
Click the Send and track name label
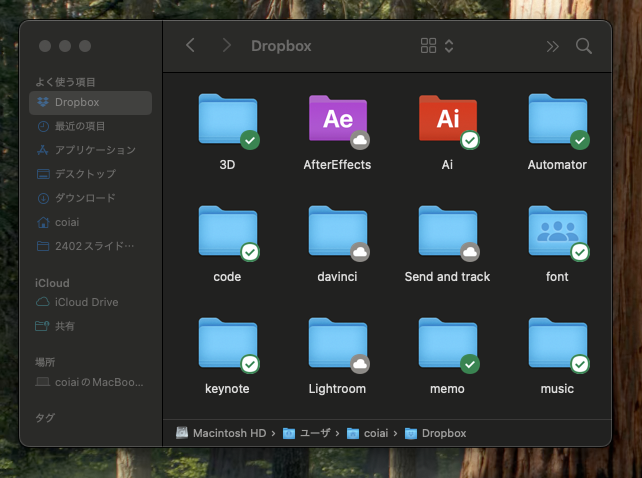point(447,277)
